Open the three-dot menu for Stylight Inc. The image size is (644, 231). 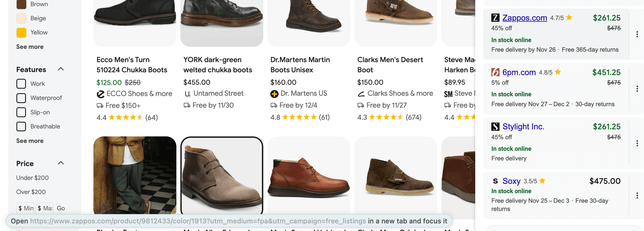637,143
